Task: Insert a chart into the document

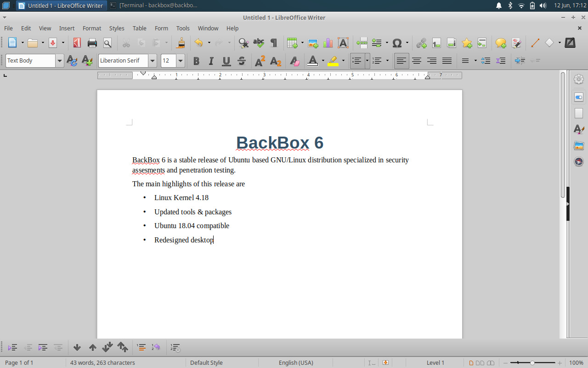Action: [x=328, y=43]
